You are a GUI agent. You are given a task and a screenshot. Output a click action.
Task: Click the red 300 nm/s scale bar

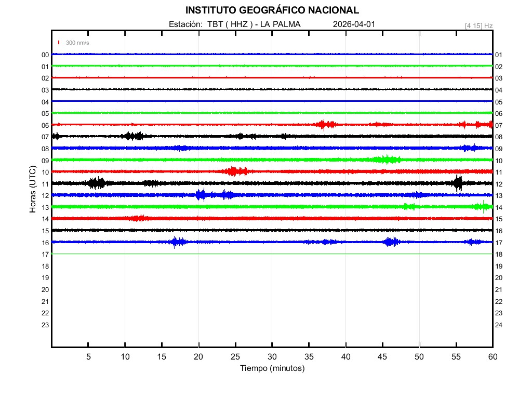click(59, 43)
